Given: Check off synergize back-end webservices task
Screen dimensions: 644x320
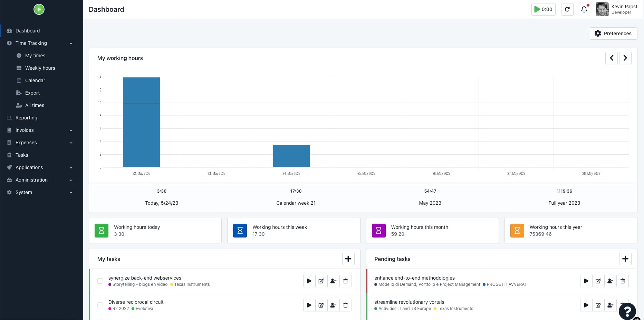Looking at the screenshot, I should click(x=100, y=281).
